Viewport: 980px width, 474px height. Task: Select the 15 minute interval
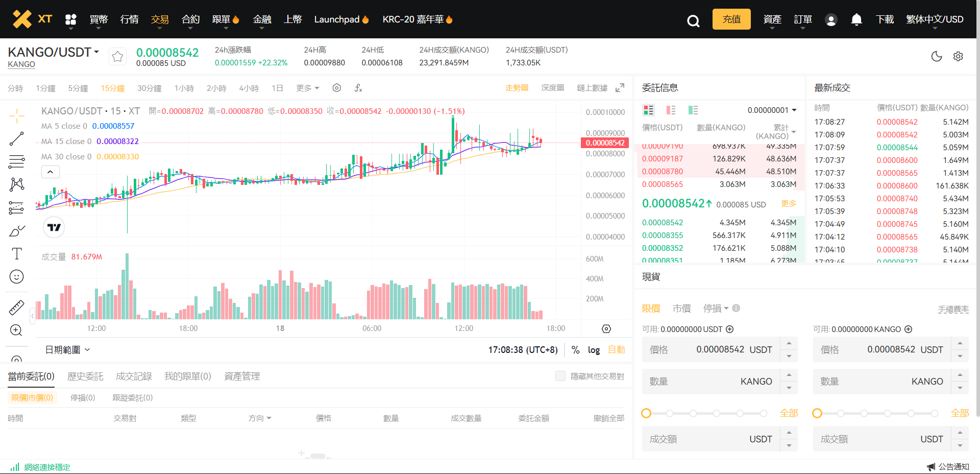pyautogui.click(x=113, y=88)
